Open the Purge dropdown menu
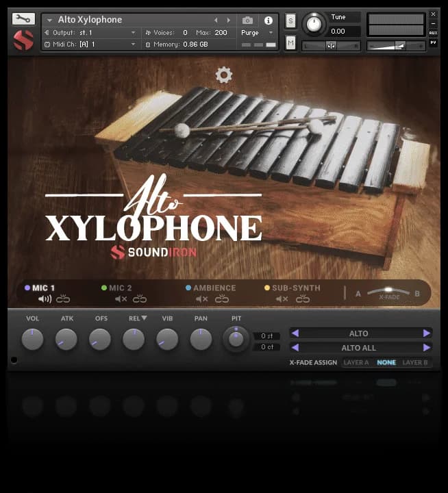The width and height of the screenshot is (448, 493). coord(257,33)
